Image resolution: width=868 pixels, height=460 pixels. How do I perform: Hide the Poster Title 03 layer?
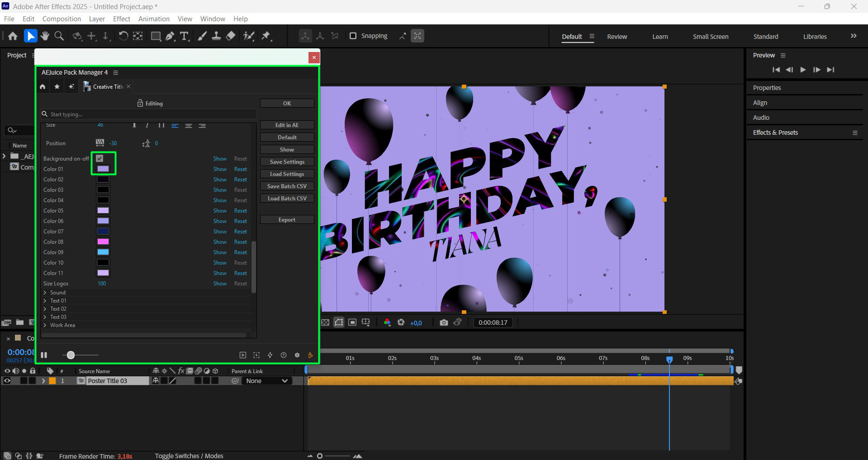7,381
